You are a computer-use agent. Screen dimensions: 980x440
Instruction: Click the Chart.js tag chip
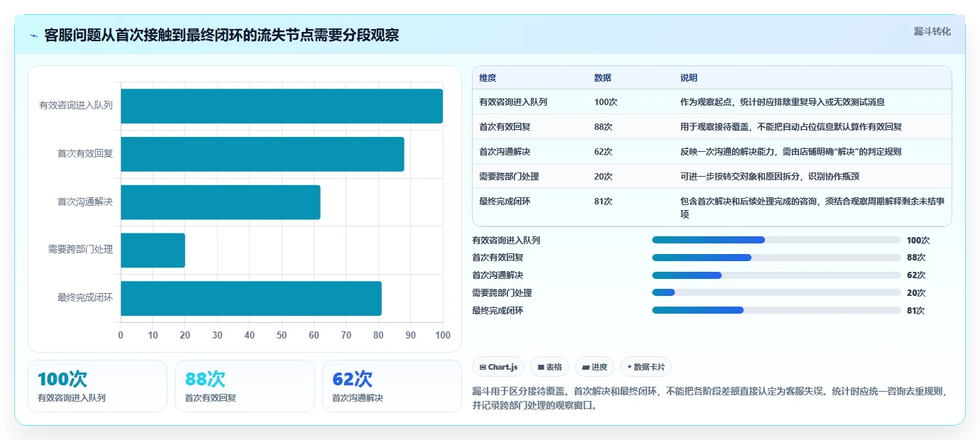499,367
